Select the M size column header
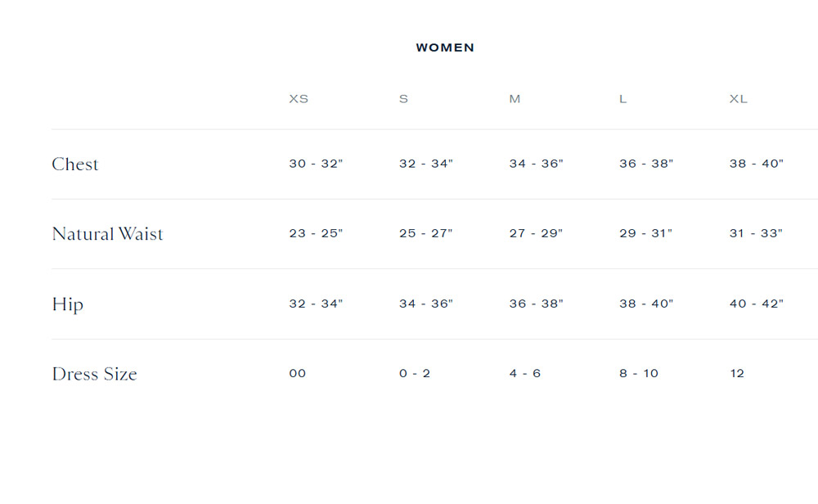Viewport: 818px width, 504px height. (515, 99)
